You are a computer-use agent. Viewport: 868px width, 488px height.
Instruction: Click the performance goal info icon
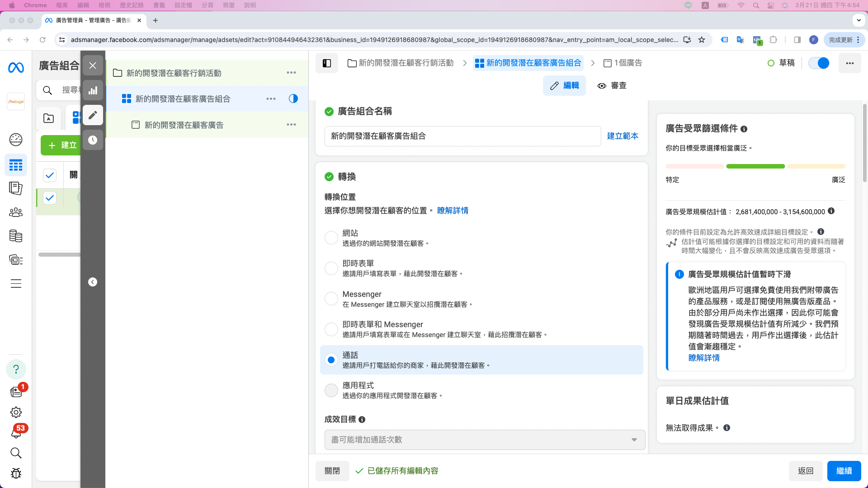coord(362,419)
